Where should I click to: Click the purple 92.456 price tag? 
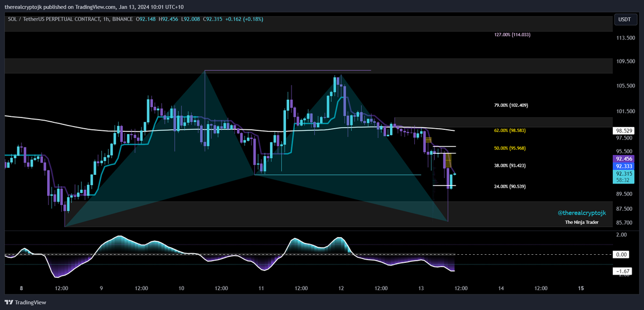click(625, 159)
